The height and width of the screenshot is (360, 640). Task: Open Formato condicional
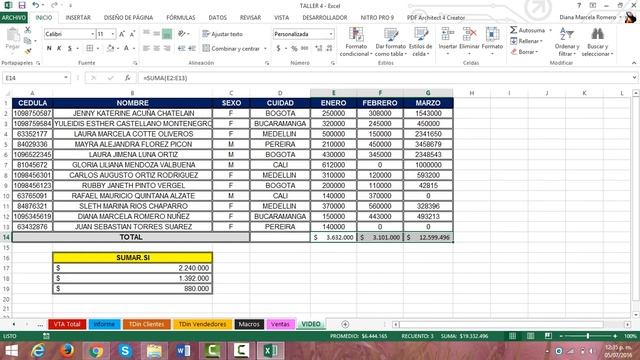[356, 42]
